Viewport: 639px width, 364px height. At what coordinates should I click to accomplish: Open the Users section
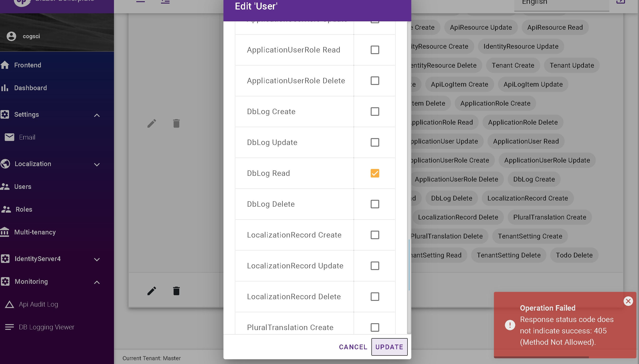(x=23, y=187)
